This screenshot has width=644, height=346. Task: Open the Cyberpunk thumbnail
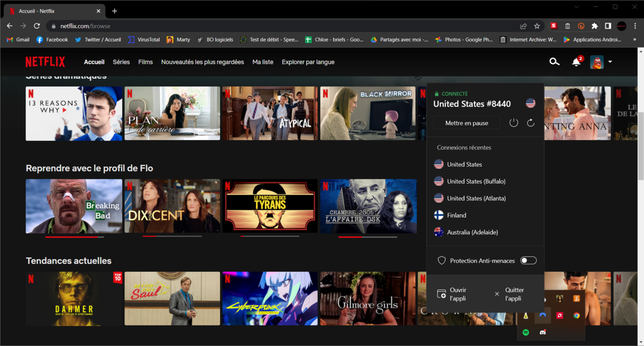click(270, 298)
